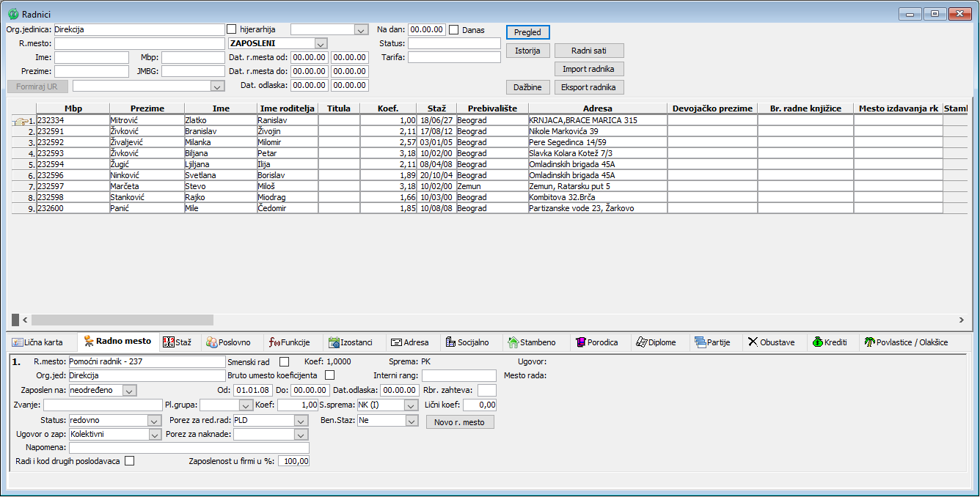Screen dimensions: 980x497
Task: Click the Krediti money bag icon
Action: (818, 342)
